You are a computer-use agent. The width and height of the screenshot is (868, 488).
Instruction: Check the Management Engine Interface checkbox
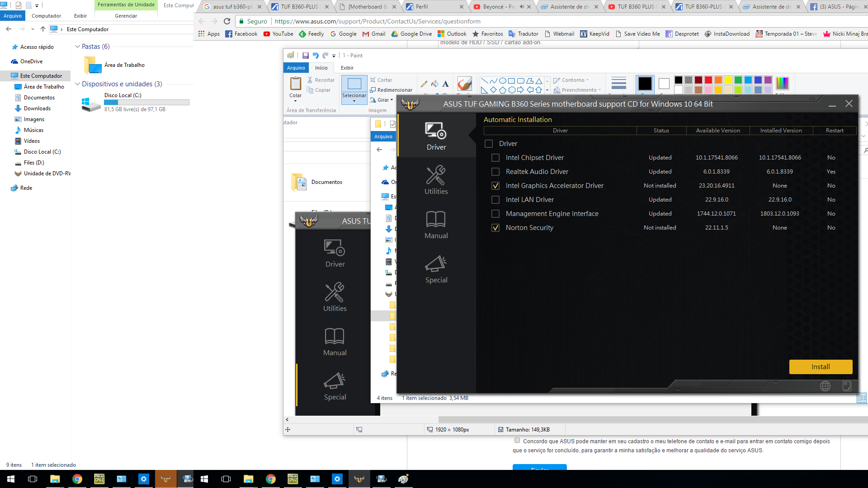coord(495,214)
